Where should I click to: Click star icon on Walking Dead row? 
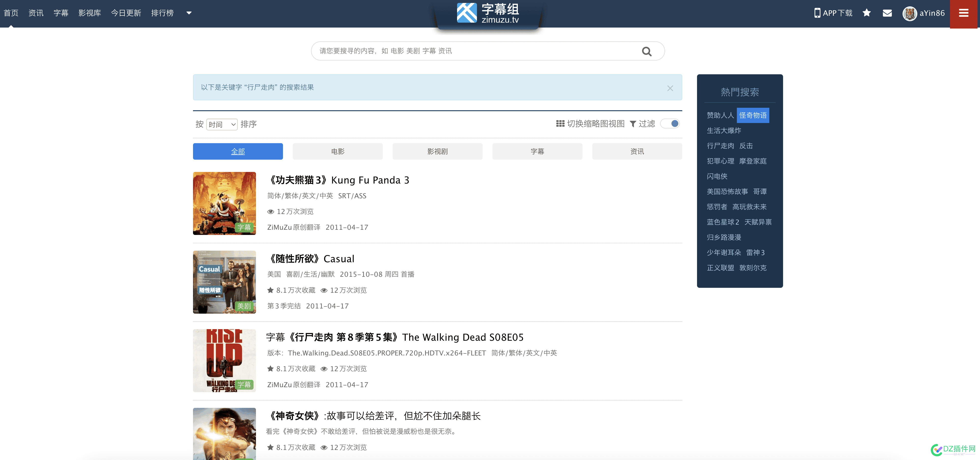click(270, 368)
